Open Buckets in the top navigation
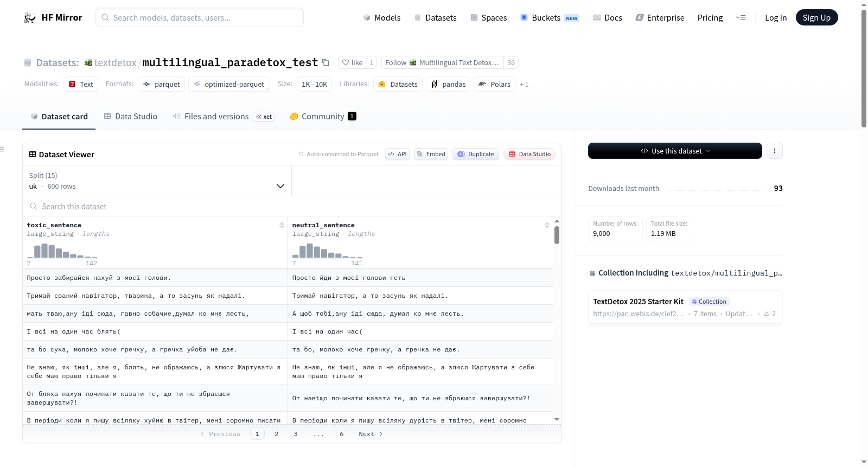This screenshot has width=868, height=467. point(550,18)
